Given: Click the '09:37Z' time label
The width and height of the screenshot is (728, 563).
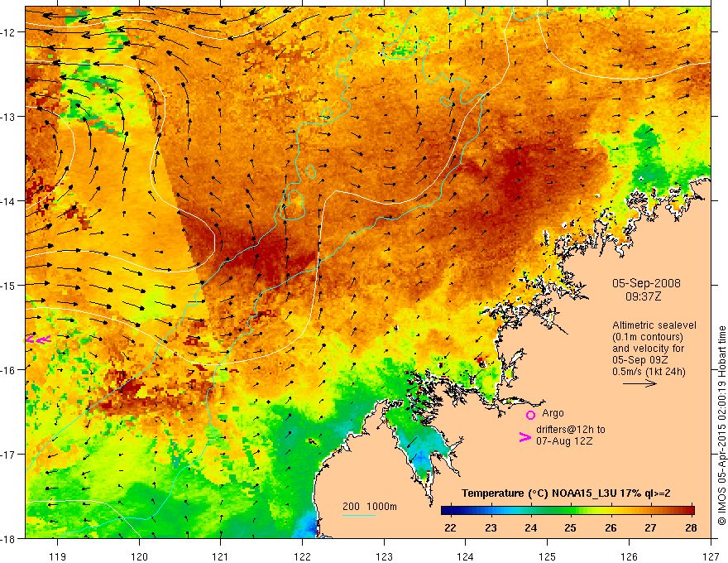Looking at the screenshot, I should pyautogui.click(x=643, y=296).
